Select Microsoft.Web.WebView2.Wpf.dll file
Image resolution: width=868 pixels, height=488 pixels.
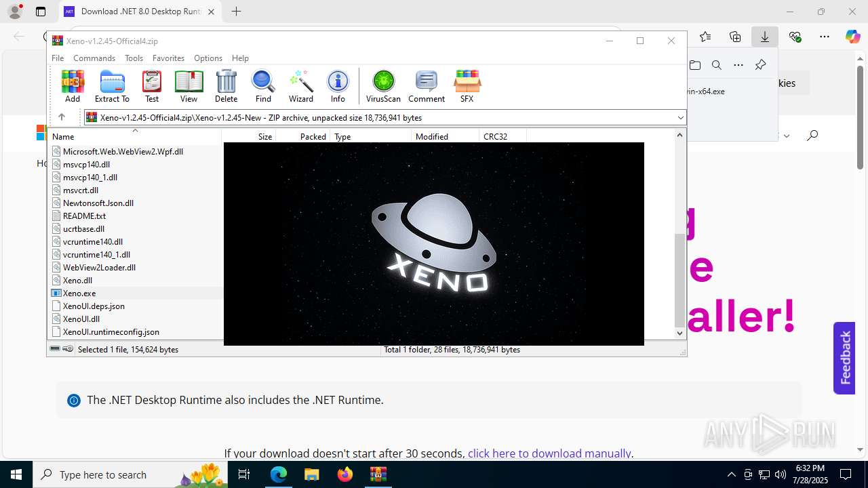123,151
